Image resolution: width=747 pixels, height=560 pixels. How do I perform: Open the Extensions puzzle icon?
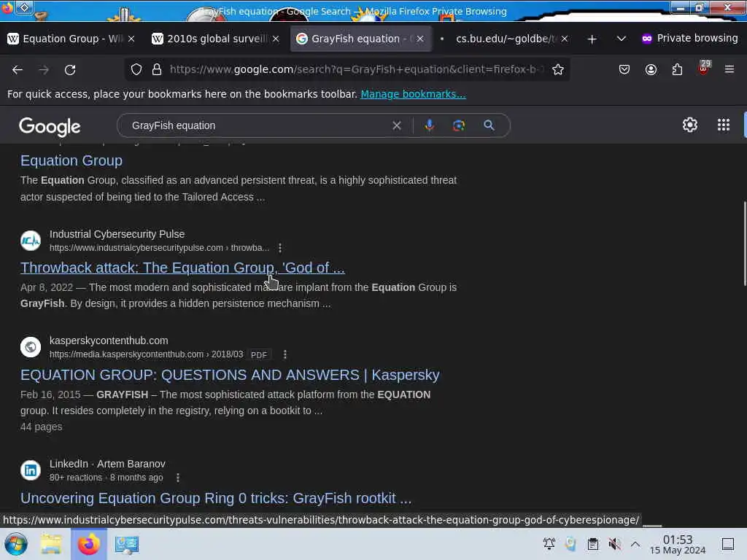point(677,69)
